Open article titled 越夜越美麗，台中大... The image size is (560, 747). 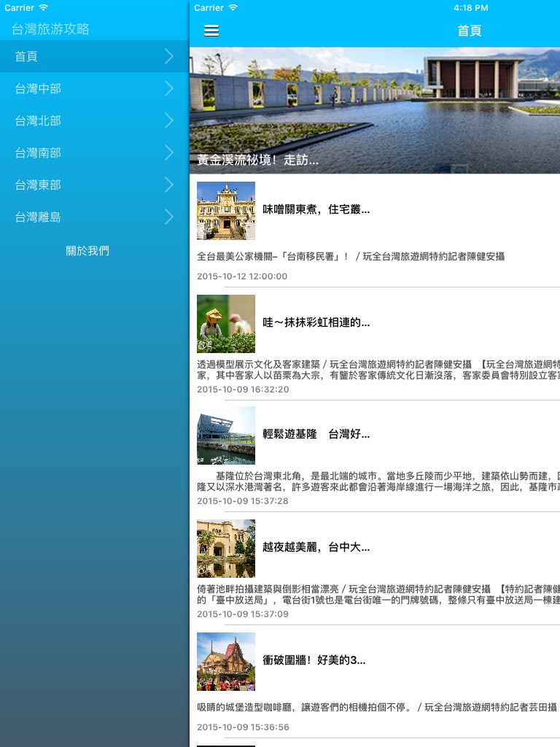click(x=316, y=547)
